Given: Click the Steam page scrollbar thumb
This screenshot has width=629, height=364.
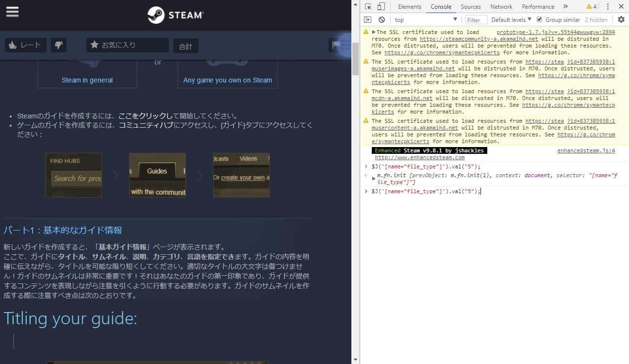Looking at the screenshot, I should [x=355, y=59].
